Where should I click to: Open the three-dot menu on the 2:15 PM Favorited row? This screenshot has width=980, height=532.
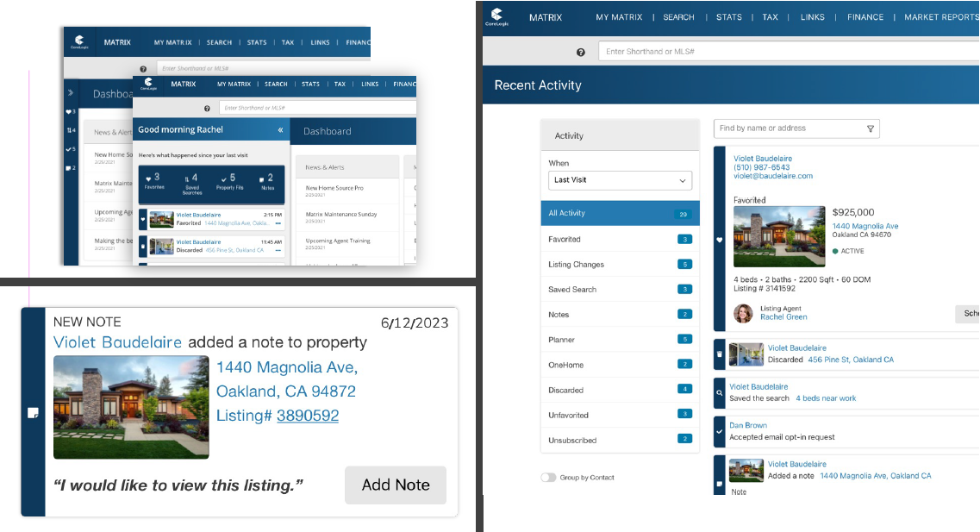coord(278,223)
